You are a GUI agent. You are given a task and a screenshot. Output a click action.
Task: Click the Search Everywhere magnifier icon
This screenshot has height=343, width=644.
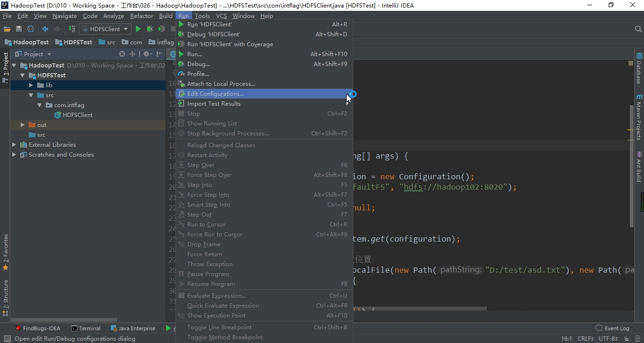638,29
